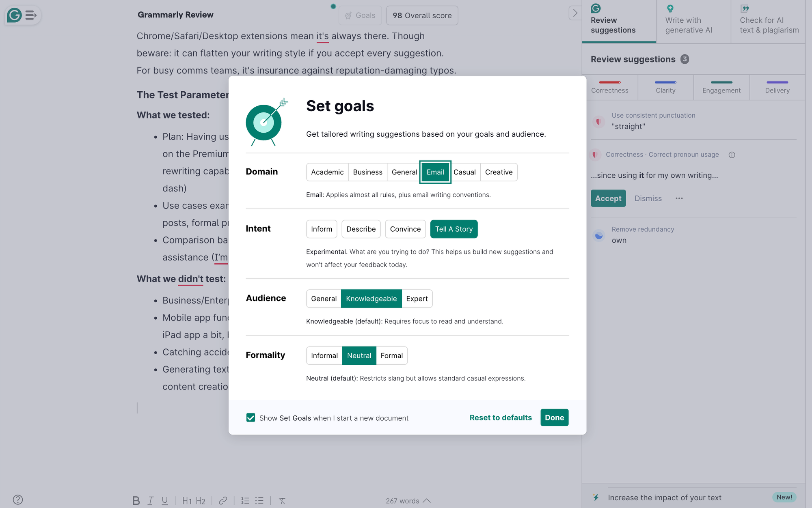
Task: Click the clear formatting icon
Action: (x=282, y=501)
